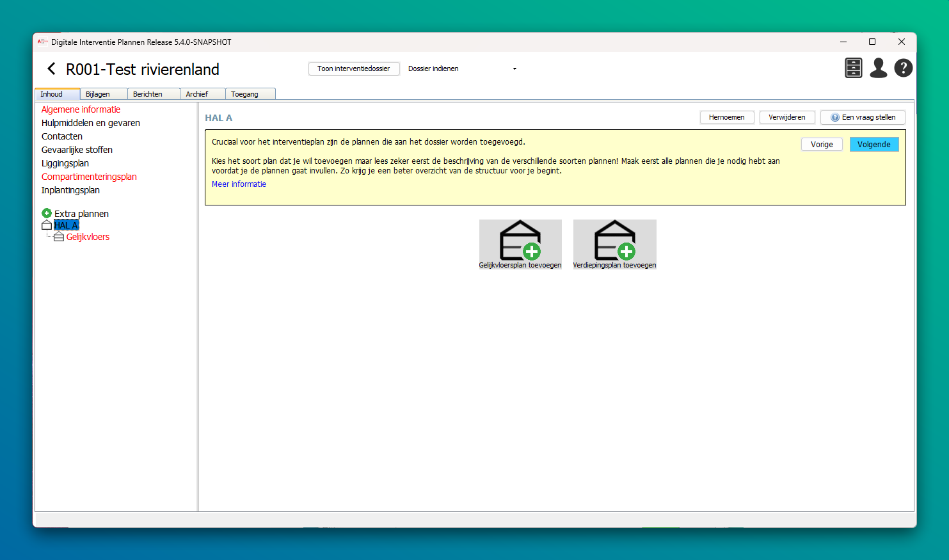Select Compartimenteringsplan item
949x560 pixels.
tap(89, 177)
